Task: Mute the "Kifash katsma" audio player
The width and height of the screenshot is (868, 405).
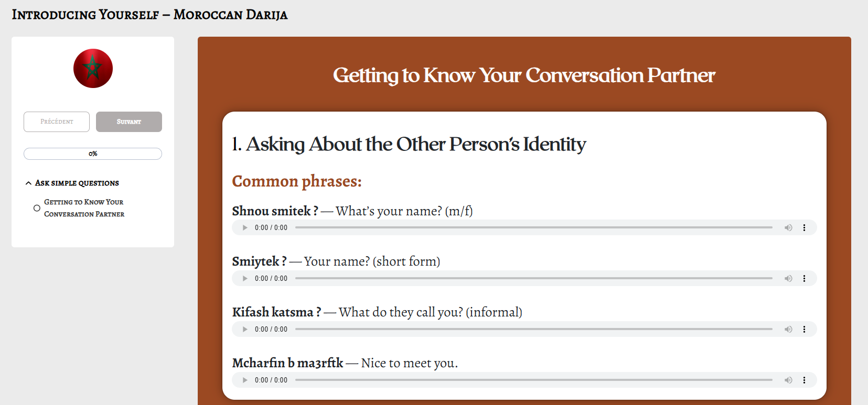Action: point(788,330)
